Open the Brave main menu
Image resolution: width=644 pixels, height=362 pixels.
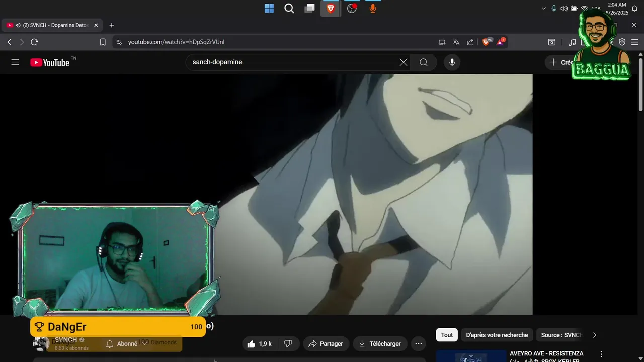pos(634,42)
